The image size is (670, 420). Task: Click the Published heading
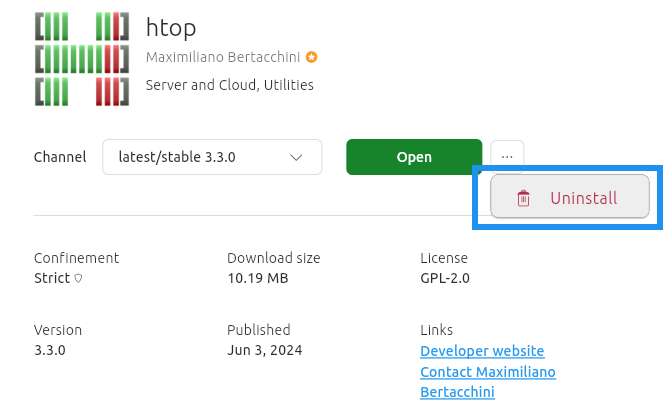click(x=259, y=330)
